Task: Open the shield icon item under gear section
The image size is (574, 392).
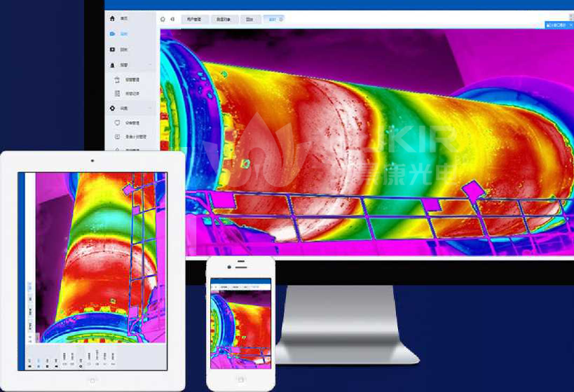Action: (117, 123)
